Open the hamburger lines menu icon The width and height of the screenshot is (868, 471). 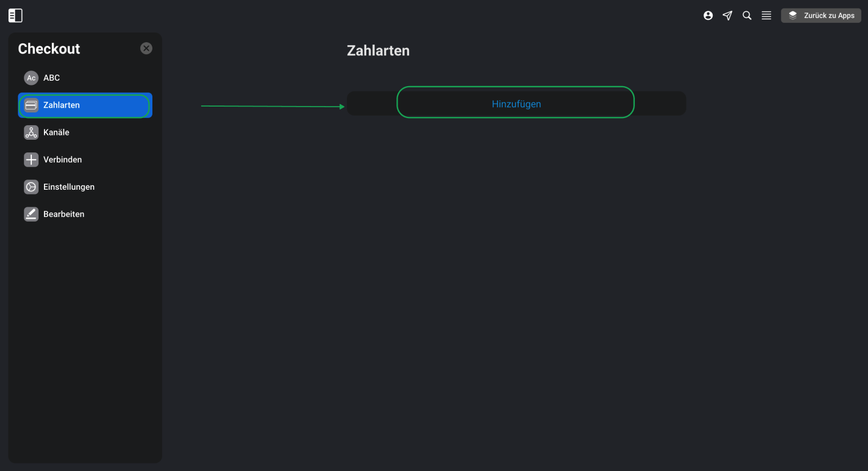point(766,16)
